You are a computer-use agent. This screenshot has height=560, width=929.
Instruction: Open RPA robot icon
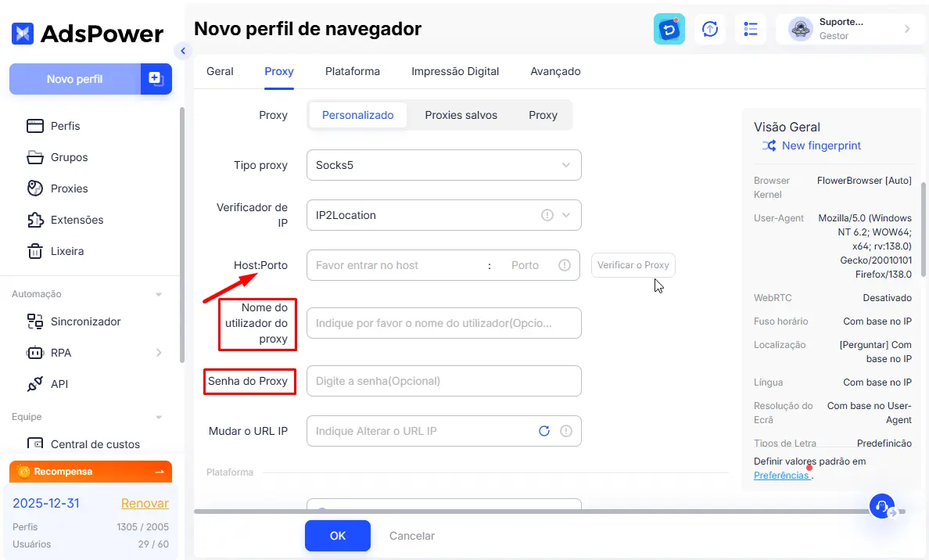pyautogui.click(x=35, y=354)
